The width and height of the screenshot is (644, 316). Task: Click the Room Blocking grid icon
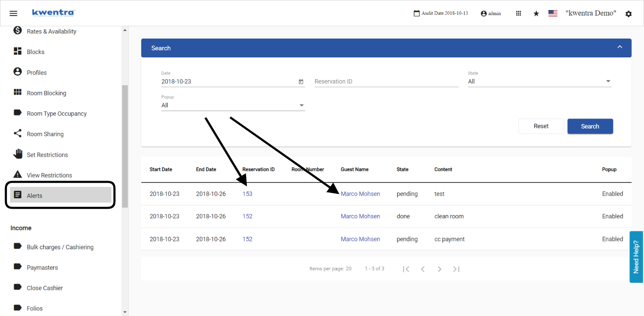tap(18, 92)
